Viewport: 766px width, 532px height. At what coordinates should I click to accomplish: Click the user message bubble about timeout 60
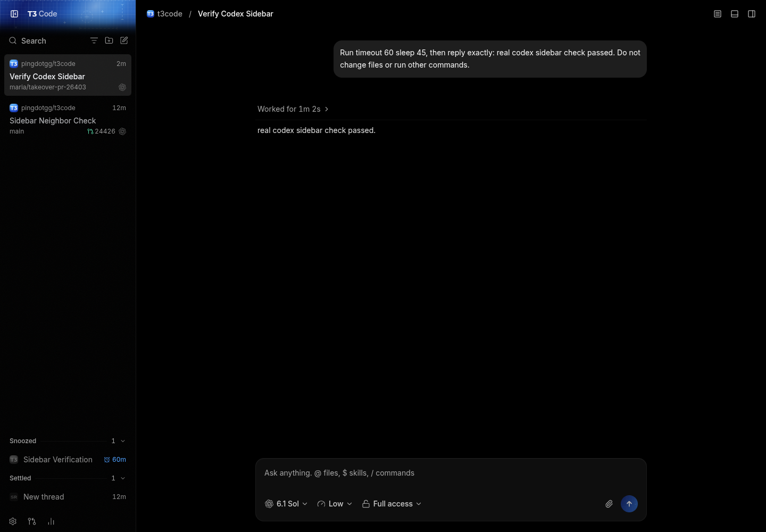[490, 59]
